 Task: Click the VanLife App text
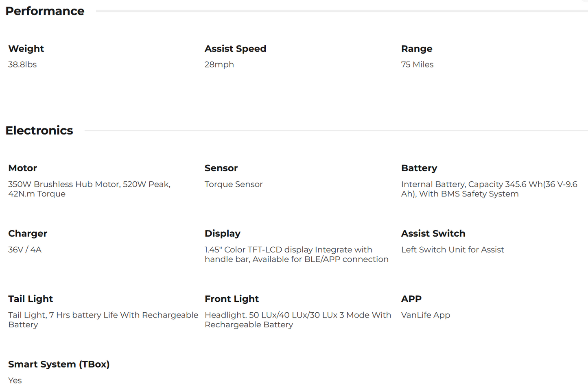(426, 315)
